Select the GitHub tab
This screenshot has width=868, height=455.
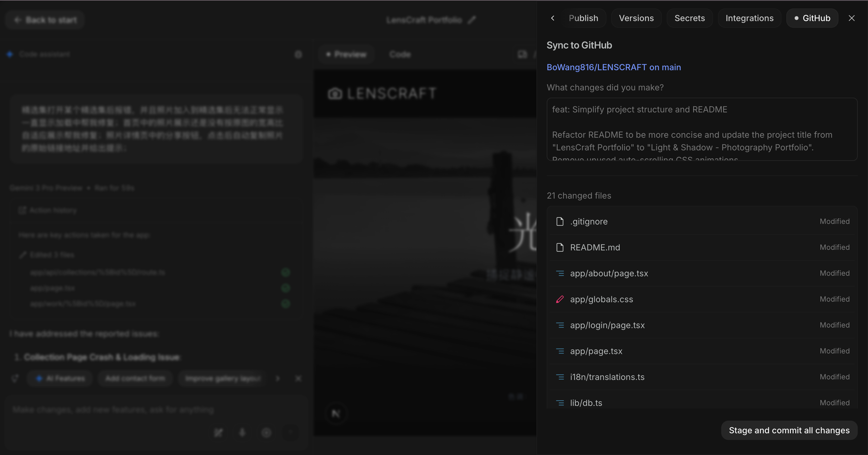tap(812, 18)
